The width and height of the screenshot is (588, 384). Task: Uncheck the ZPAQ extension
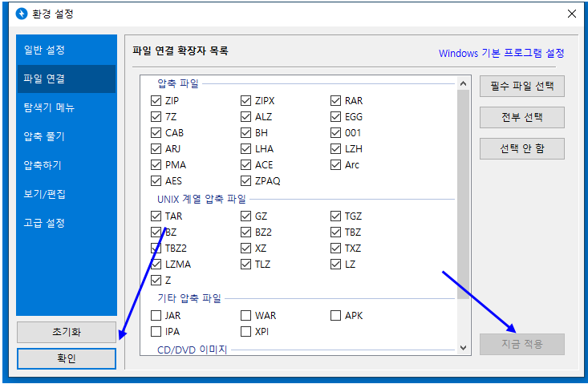[245, 181]
